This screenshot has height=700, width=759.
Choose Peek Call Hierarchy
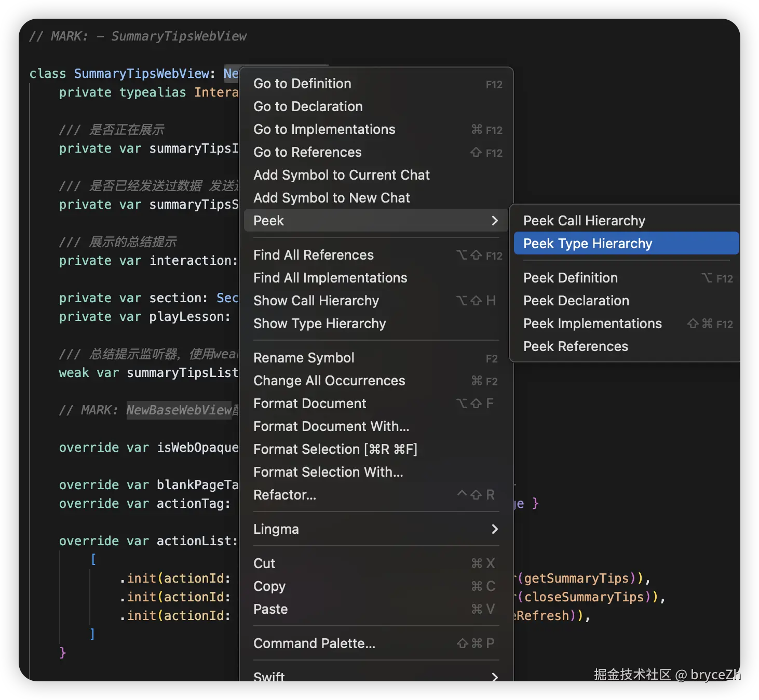(584, 221)
